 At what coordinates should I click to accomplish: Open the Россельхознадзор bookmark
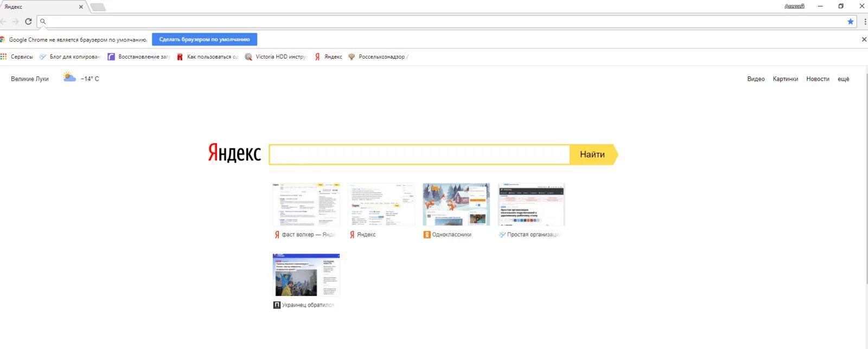click(378, 57)
